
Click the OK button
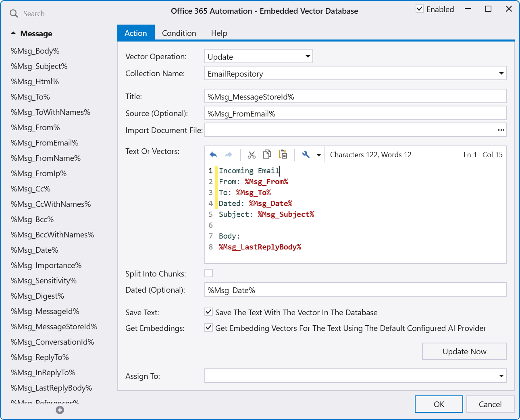pos(439,404)
